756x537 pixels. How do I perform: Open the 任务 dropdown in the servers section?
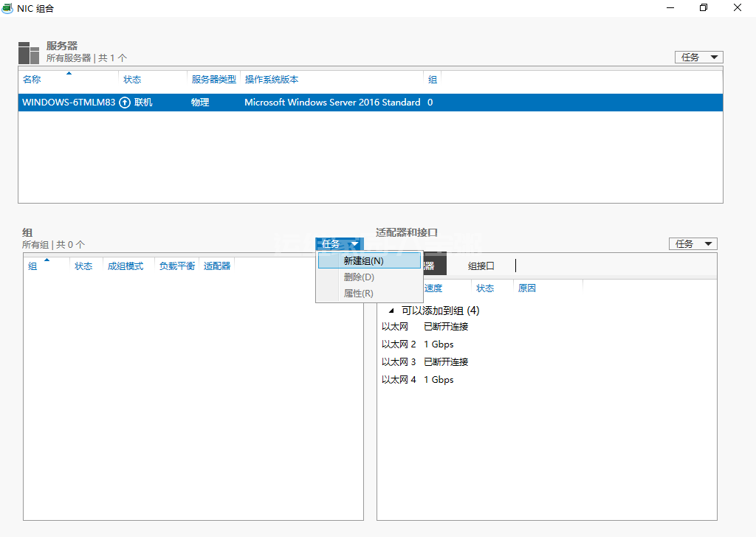pyautogui.click(x=698, y=57)
